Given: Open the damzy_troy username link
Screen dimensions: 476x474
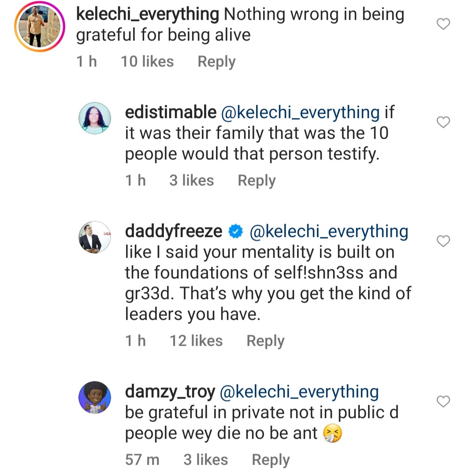Looking at the screenshot, I should point(170,392).
